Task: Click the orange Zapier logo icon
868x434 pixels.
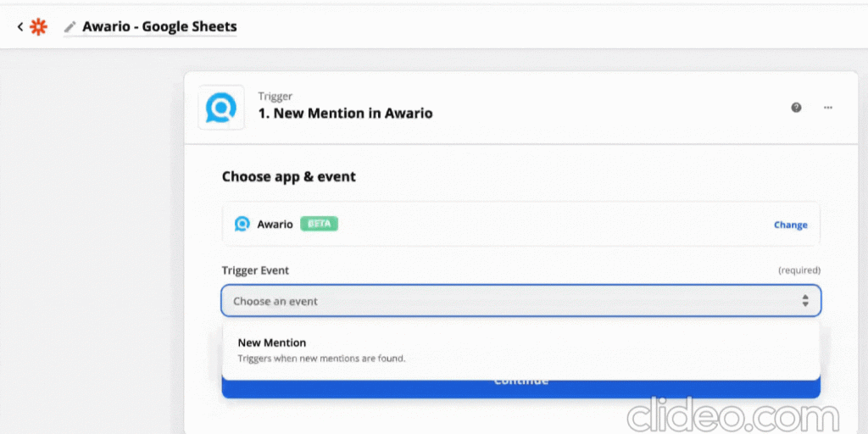Action: [x=38, y=26]
